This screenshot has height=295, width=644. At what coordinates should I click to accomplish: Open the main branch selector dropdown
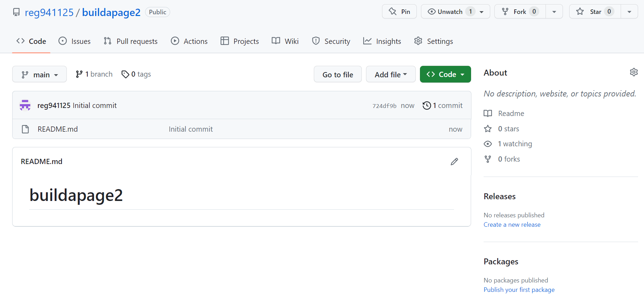39,74
